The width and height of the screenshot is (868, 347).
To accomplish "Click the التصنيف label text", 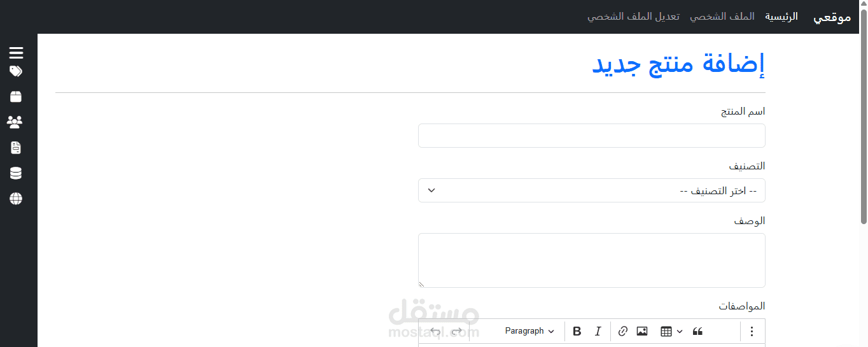I will (x=747, y=166).
